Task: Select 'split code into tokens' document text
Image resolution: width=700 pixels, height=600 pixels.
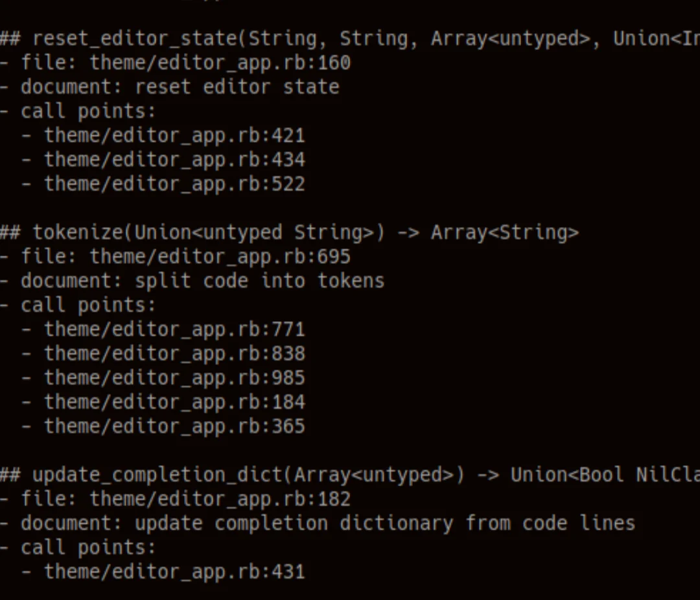Action: (x=259, y=281)
